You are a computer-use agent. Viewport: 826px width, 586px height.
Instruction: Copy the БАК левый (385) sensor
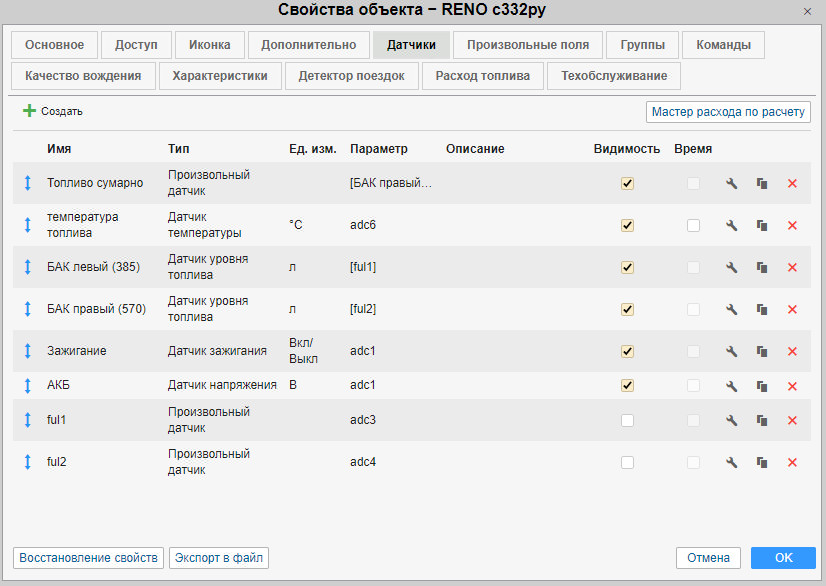(762, 268)
